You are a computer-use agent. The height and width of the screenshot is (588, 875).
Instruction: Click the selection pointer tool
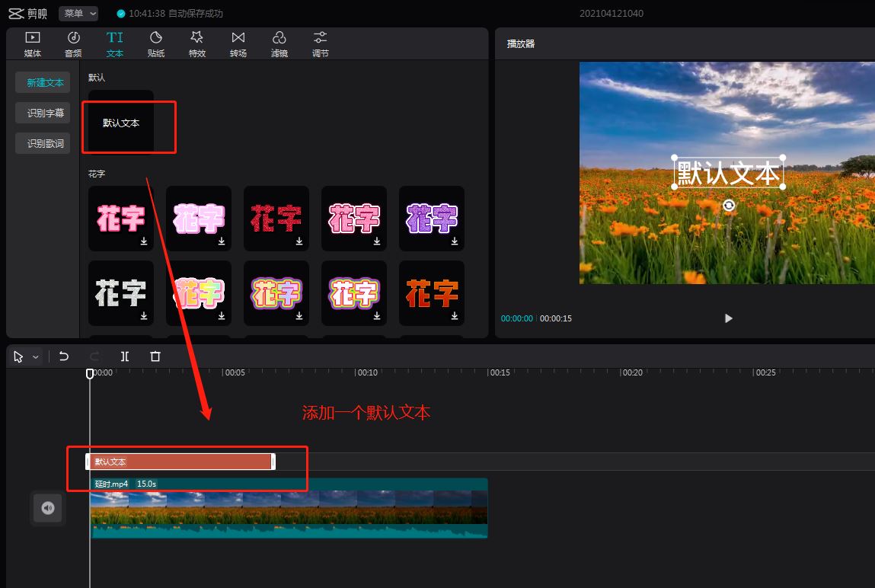18,356
